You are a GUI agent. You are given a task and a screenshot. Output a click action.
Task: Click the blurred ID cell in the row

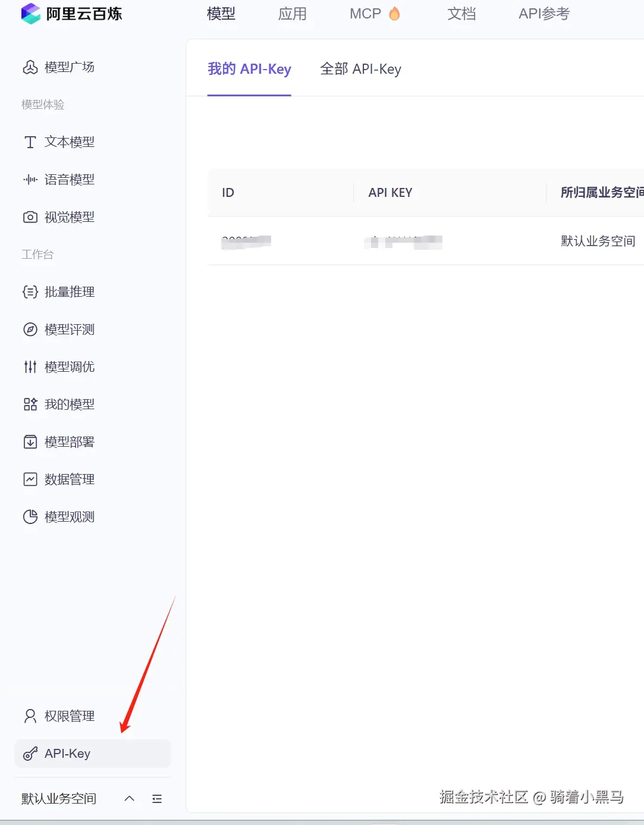(246, 241)
